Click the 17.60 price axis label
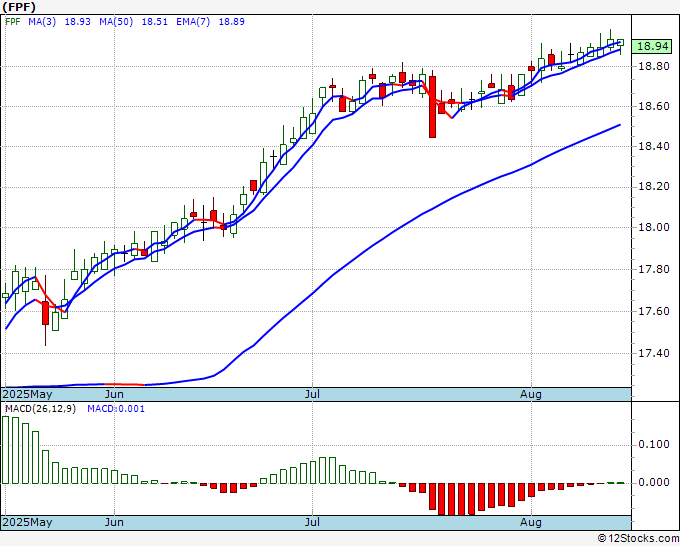 (654, 311)
